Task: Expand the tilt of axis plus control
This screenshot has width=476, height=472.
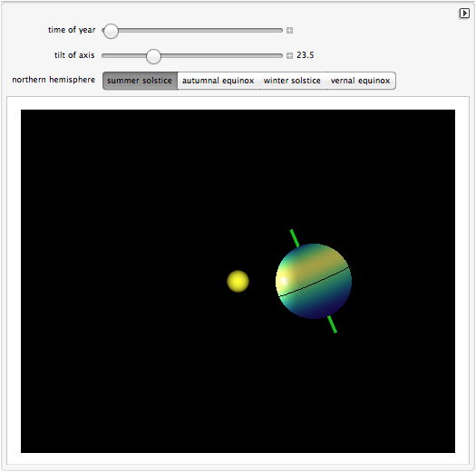Action: pos(289,55)
